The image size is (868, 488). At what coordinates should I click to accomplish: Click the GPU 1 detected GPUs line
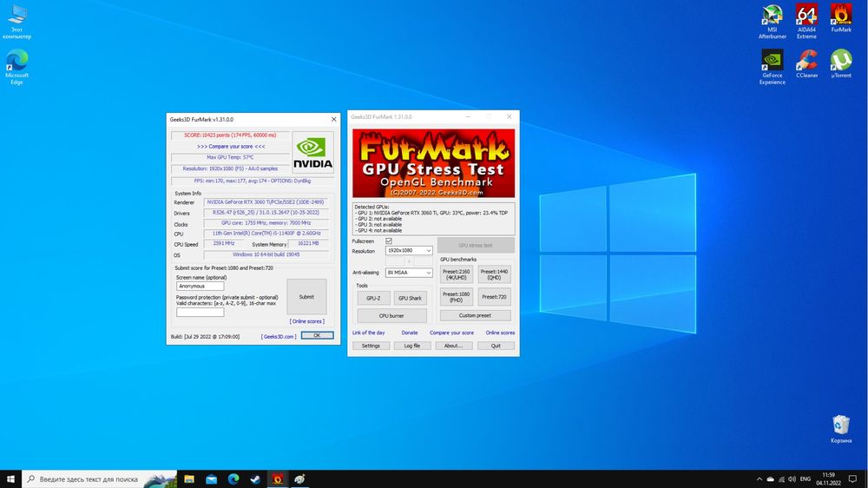[x=432, y=213]
